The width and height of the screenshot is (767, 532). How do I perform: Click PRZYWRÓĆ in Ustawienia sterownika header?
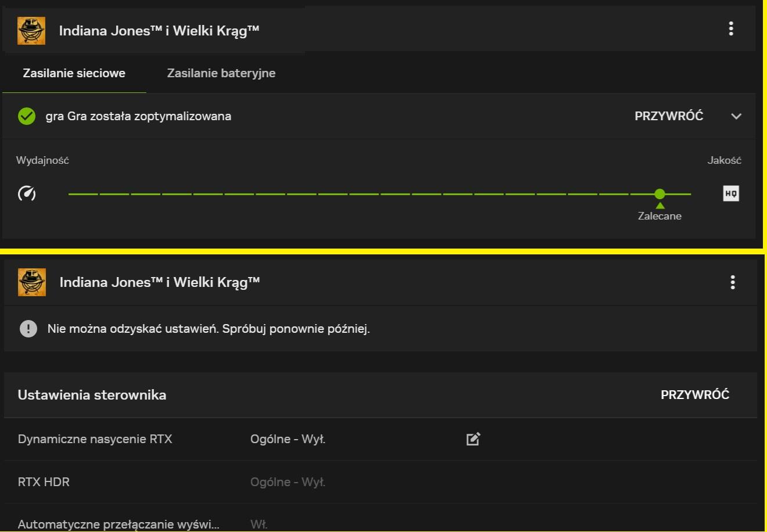[x=695, y=395]
